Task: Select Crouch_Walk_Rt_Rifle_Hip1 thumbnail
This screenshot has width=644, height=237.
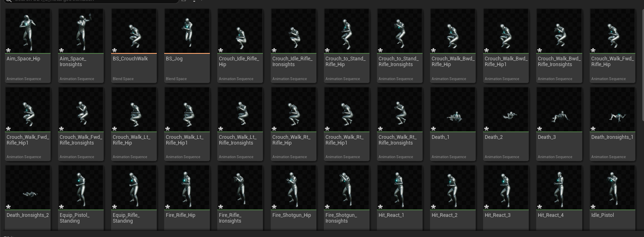Action: pos(346,110)
